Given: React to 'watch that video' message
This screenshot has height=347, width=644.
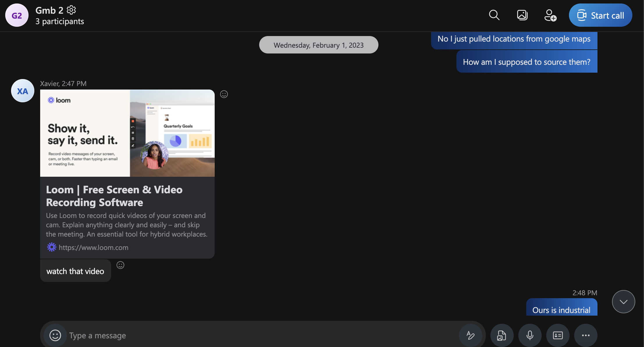Looking at the screenshot, I should pos(120,265).
